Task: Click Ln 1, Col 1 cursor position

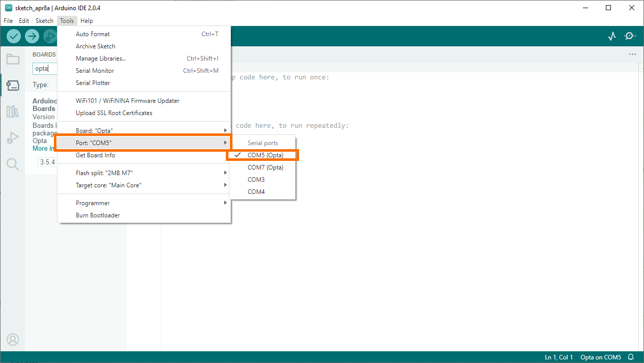Action: point(559,357)
